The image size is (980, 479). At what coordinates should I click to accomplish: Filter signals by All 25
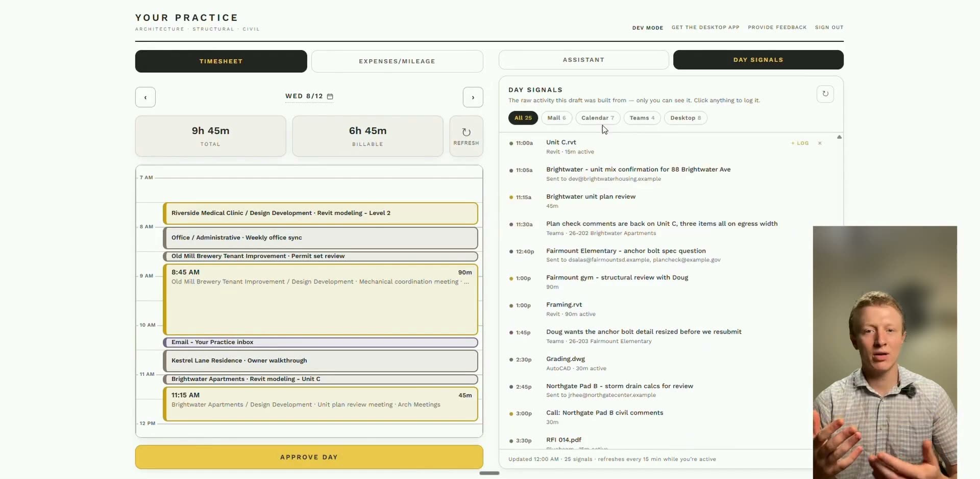(x=523, y=118)
